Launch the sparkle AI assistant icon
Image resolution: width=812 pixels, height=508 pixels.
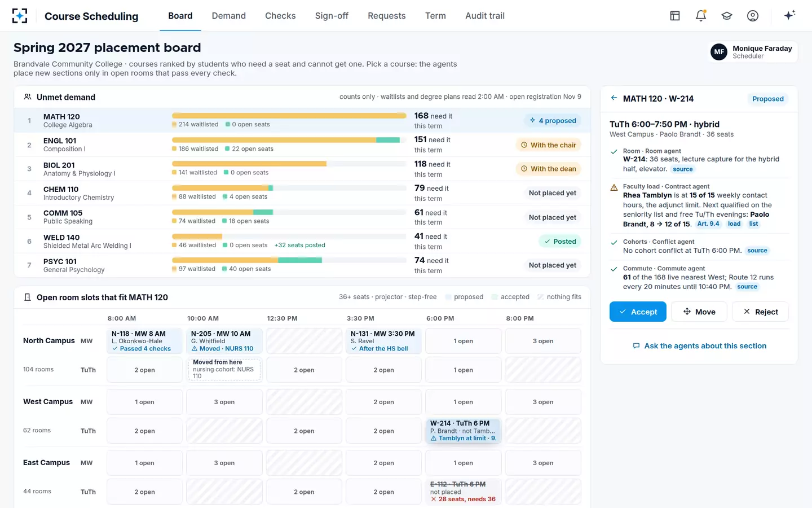(789, 15)
